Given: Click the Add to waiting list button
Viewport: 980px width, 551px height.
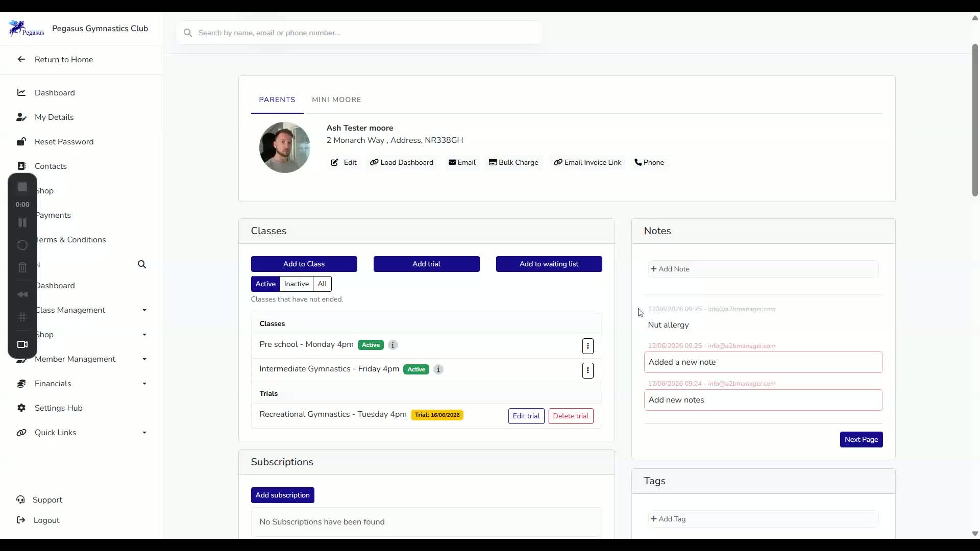Looking at the screenshot, I should point(549,264).
